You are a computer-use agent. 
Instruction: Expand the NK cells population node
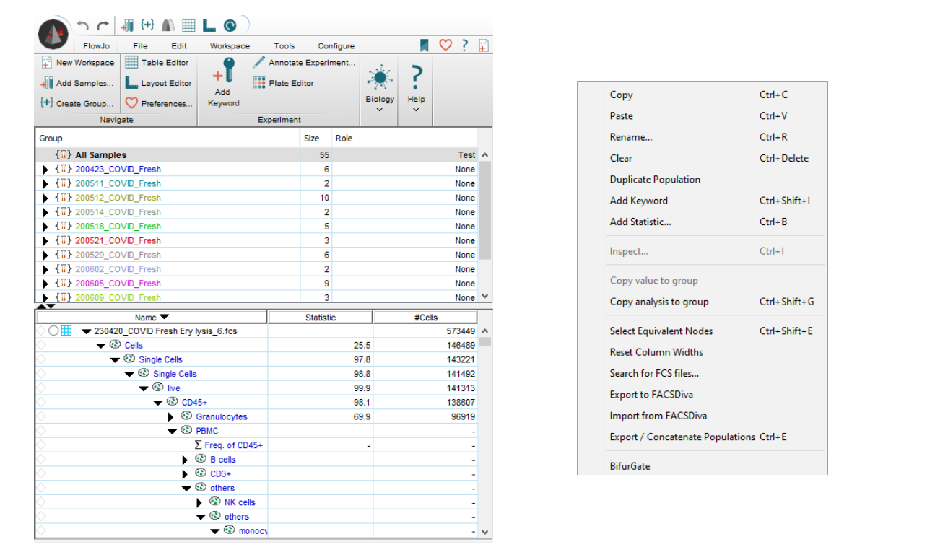point(200,502)
